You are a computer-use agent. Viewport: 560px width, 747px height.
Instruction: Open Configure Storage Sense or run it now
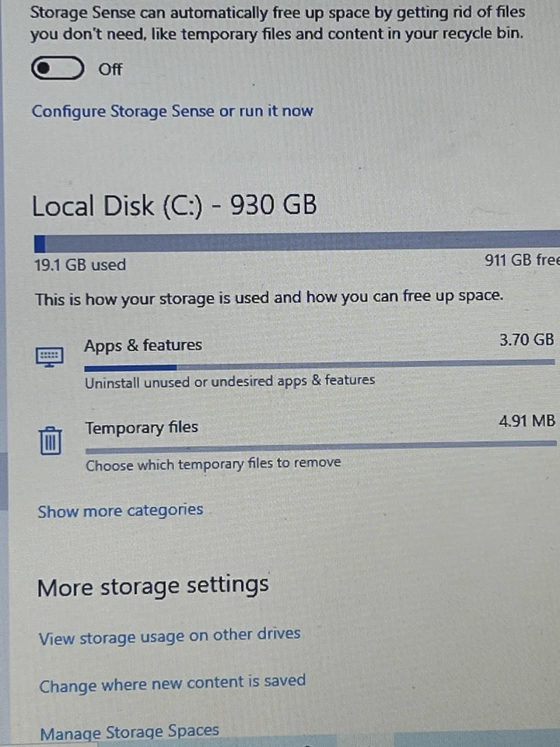pyautogui.click(x=172, y=111)
